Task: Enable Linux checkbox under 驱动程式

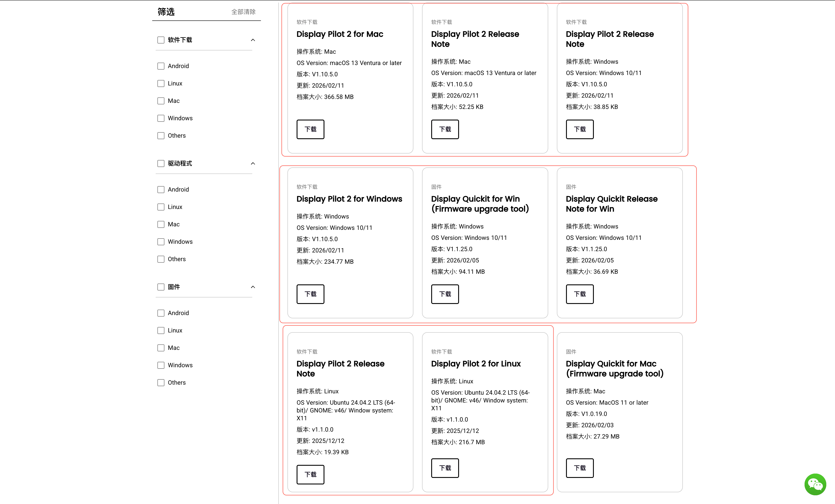Action: pos(161,207)
